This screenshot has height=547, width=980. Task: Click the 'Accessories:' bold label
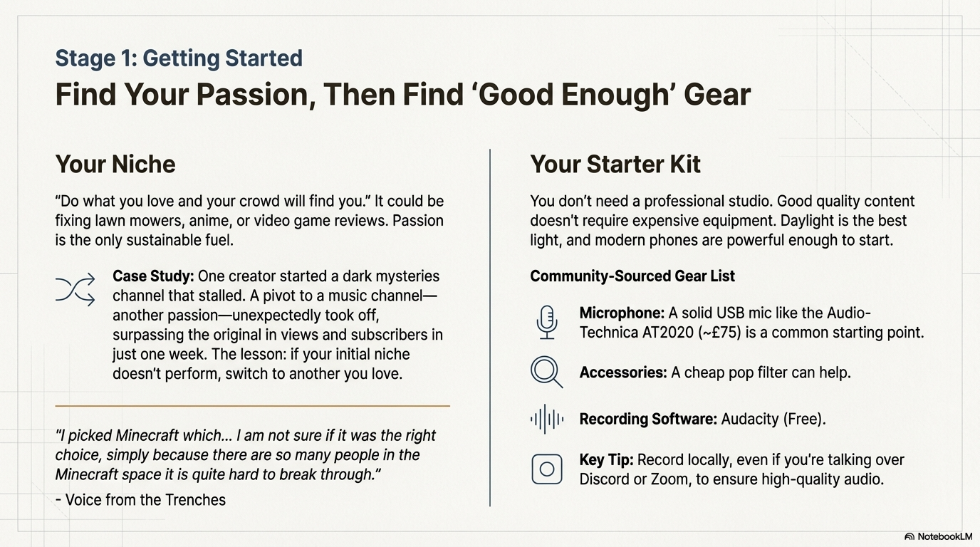coord(623,373)
